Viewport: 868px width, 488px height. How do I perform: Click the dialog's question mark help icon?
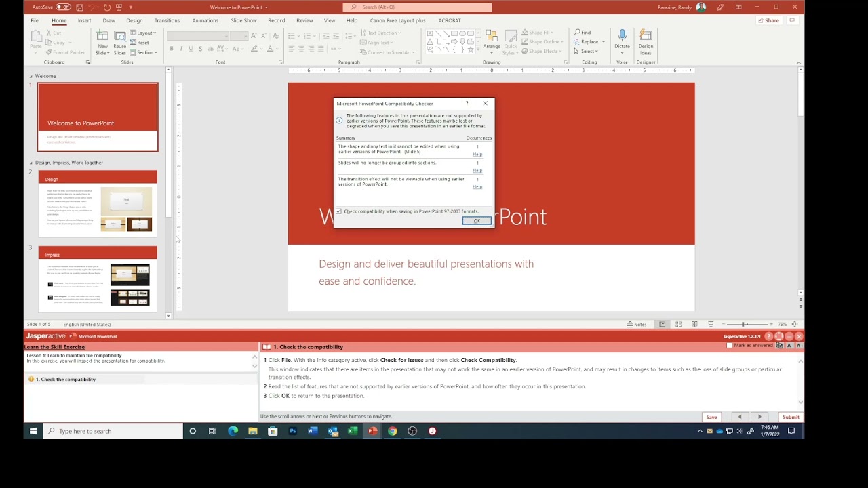coord(467,104)
